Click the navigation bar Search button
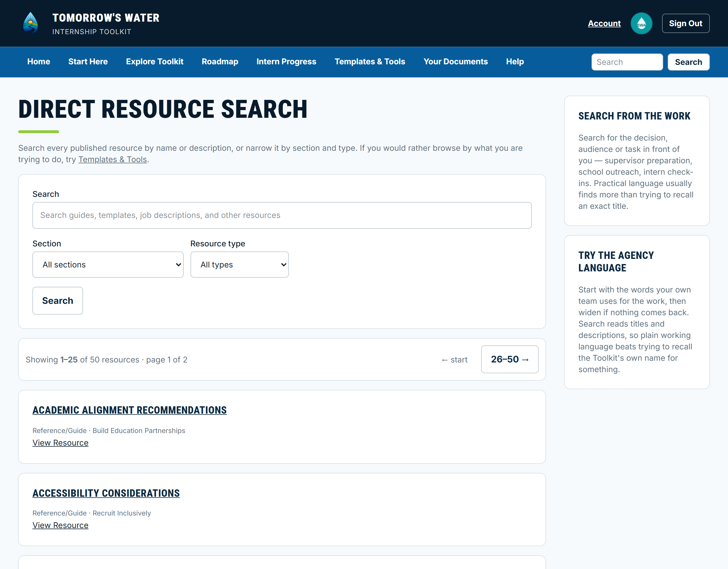This screenshot has height=569, width=728. 688,62
